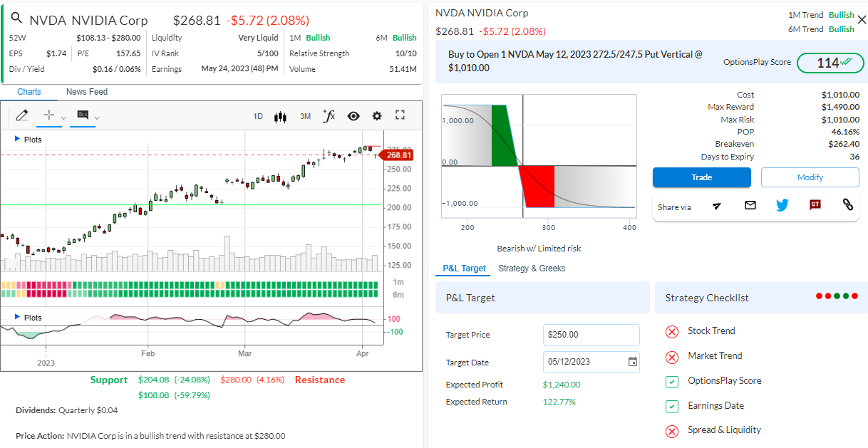Click the 268.81 current price marker
The width and height of the screenshot is (868, 448).
coord(398,155)
